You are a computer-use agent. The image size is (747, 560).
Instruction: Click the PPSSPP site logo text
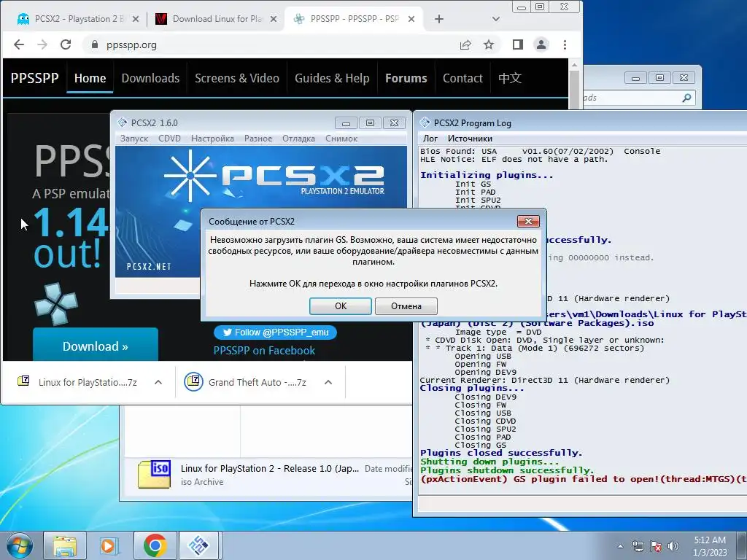click(35, 78)
